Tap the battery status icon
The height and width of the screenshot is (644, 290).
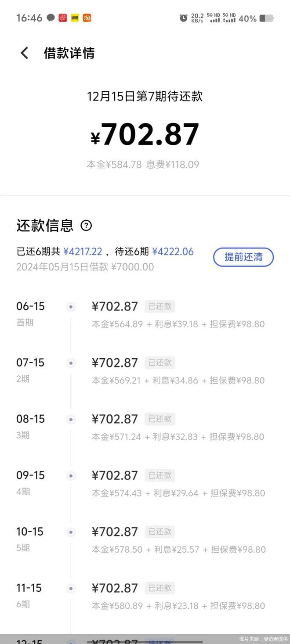266,18
